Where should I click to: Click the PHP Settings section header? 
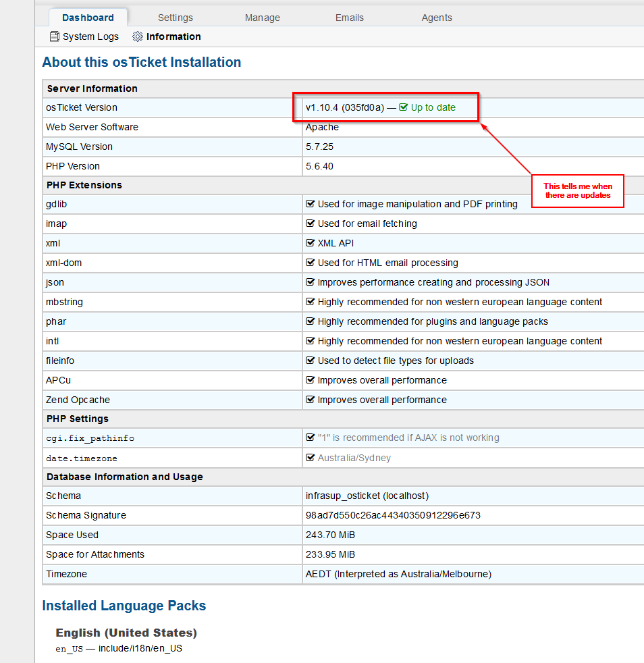[x=78, y=419]
